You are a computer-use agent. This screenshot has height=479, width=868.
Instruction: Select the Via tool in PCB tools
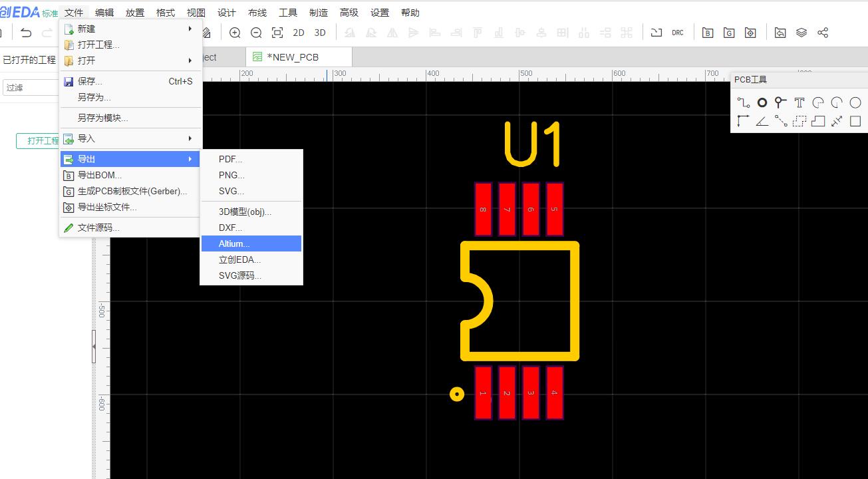click(x=781, y=102)
